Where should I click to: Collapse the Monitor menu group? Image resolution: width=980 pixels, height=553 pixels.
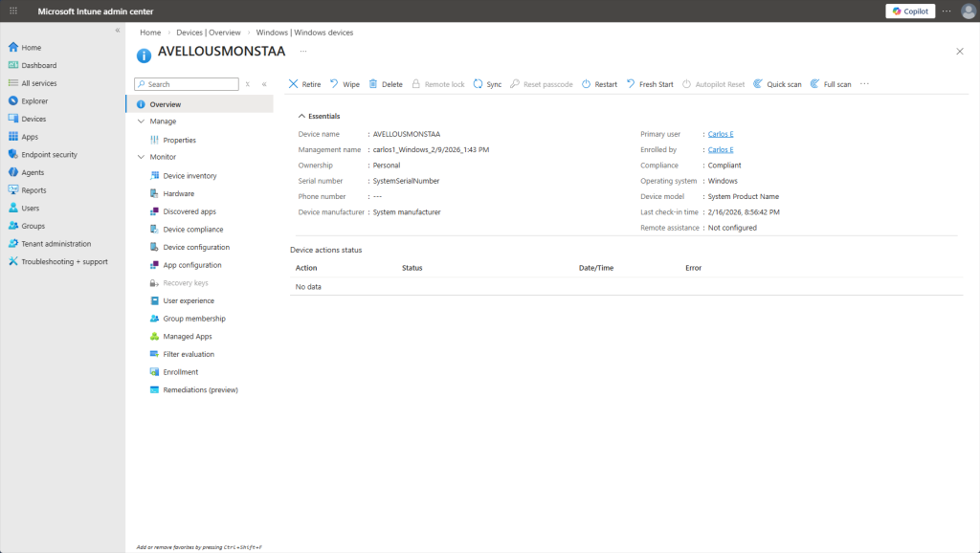(142, 157)
